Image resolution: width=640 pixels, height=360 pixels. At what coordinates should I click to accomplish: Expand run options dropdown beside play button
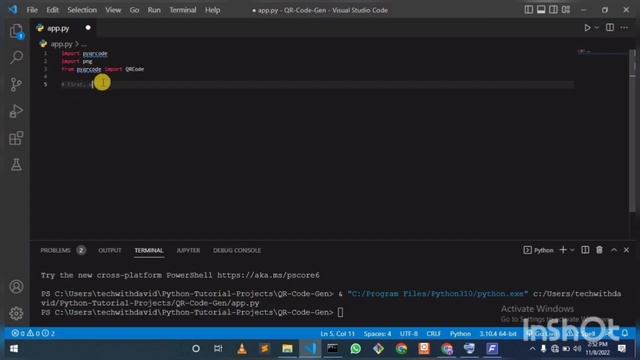click(x=597, y=28)
